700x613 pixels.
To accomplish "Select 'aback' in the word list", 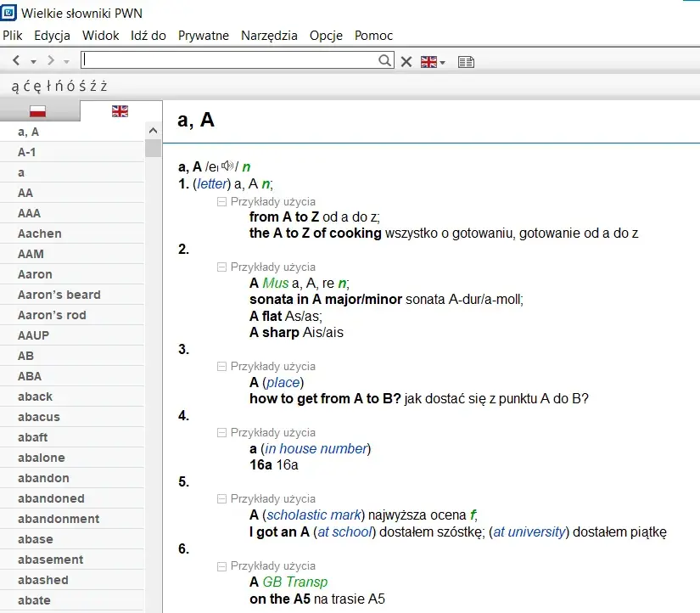I will click(72, 396).
